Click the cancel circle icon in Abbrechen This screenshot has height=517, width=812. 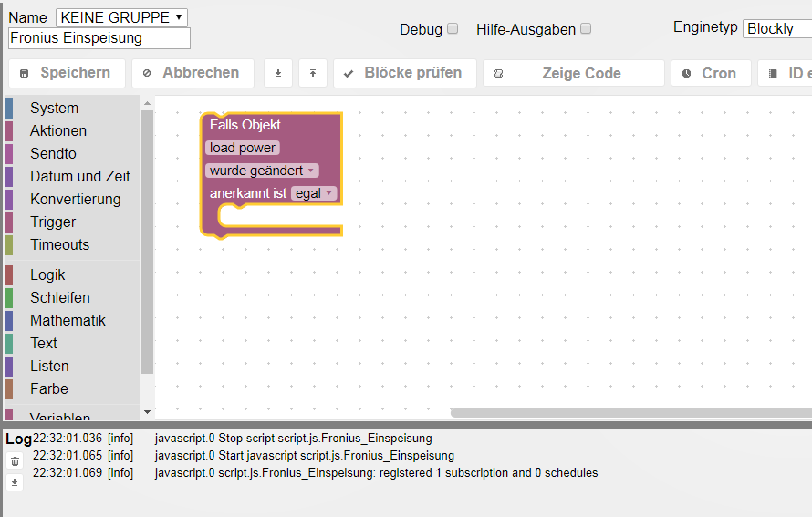coord(147,73)
